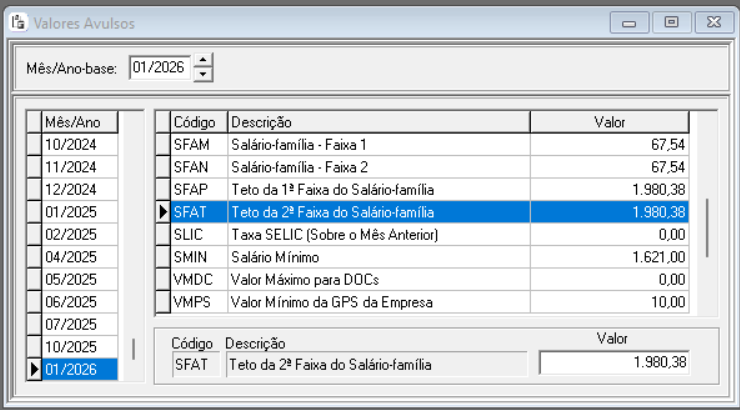Image resolution: width=740 pixels, height=410 pixels.
Task: Decrease Mês/Ano-base with the down arrow
Action: point(204,75)
